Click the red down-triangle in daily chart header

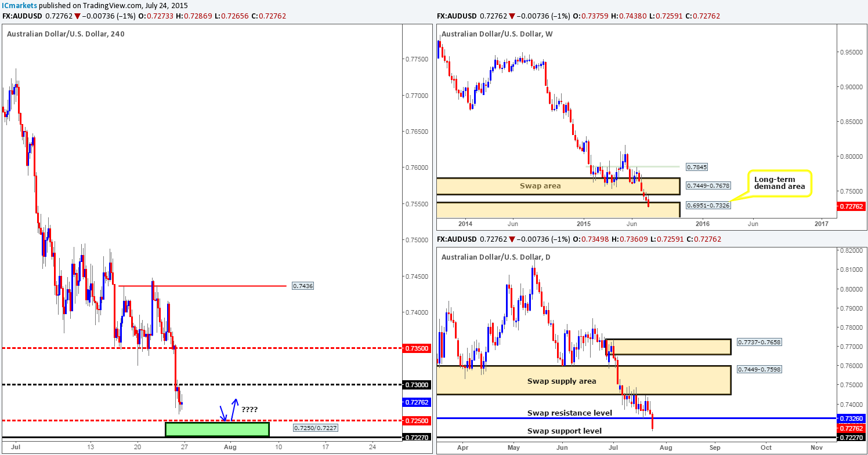(512, 239)
